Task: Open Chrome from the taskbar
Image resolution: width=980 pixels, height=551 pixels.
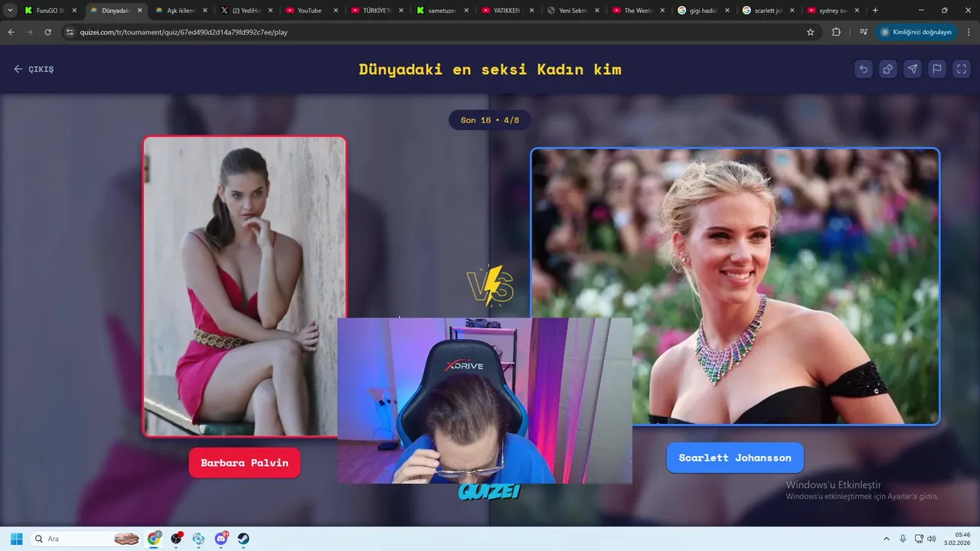Action: 155,539
